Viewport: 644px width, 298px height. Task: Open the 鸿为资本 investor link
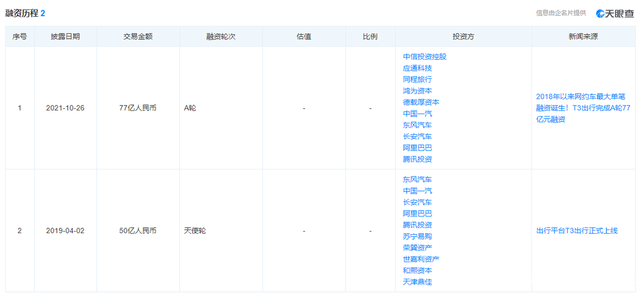pyautogui.click(x=418, y=91)
